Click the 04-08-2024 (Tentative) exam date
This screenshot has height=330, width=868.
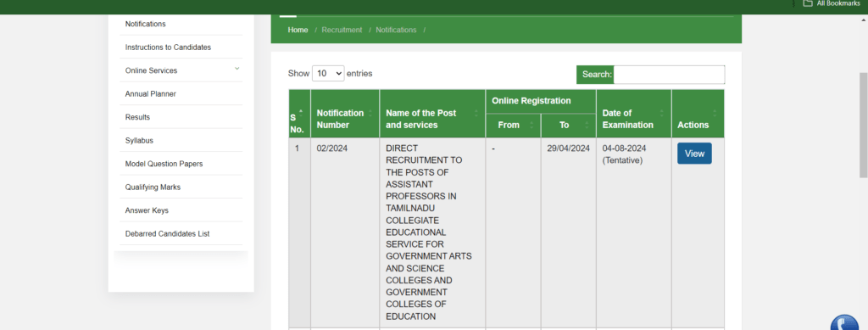[x=624, y=154]
